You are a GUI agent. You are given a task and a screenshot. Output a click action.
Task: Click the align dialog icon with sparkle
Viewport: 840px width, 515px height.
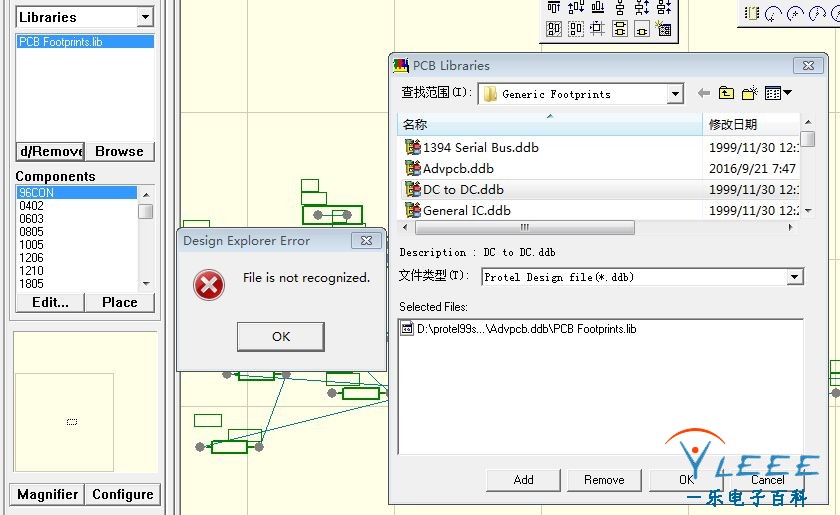pos(664,29)
